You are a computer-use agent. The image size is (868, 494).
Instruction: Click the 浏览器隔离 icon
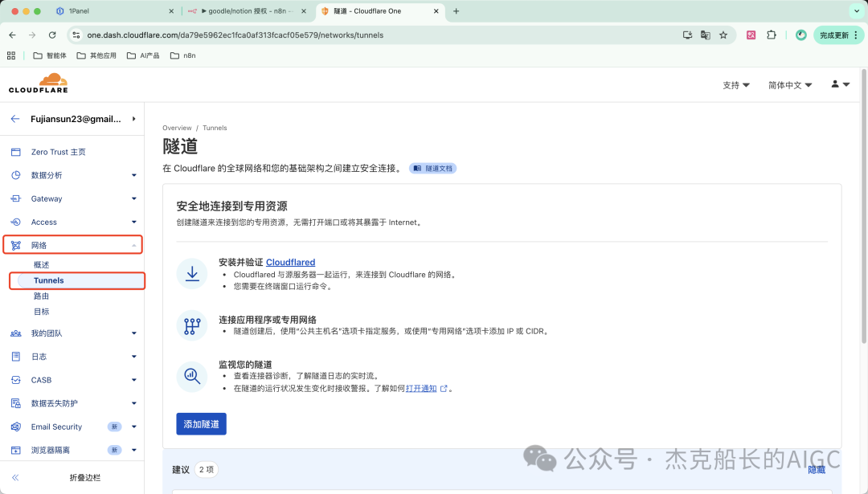coord(16,451)
